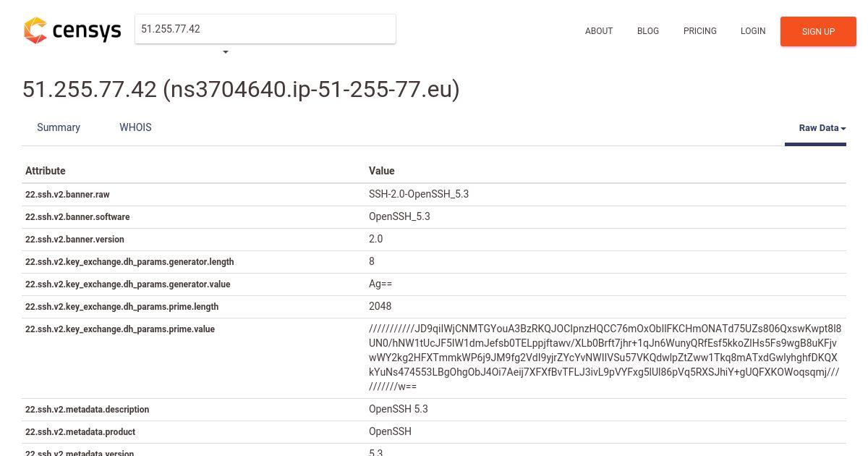The image size is (868, 456).
Task: Click the 2048 prime length value
Action: [x=380, y=306]
